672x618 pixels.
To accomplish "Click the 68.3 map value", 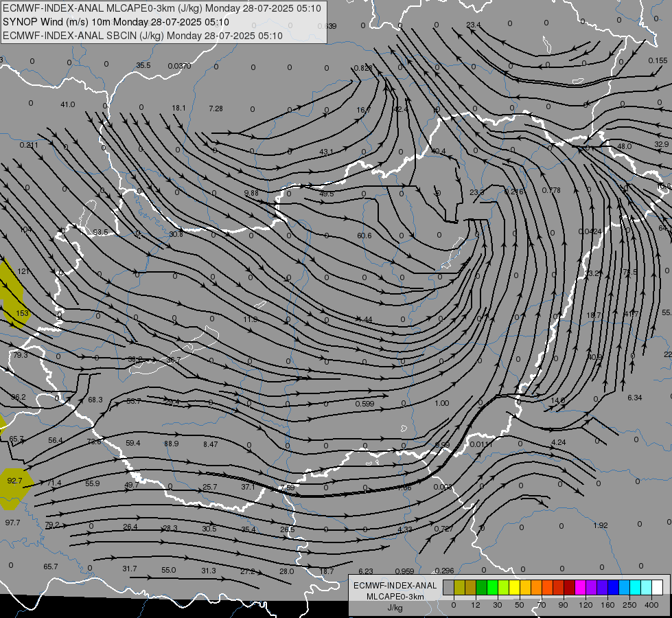I will point(95,400).
